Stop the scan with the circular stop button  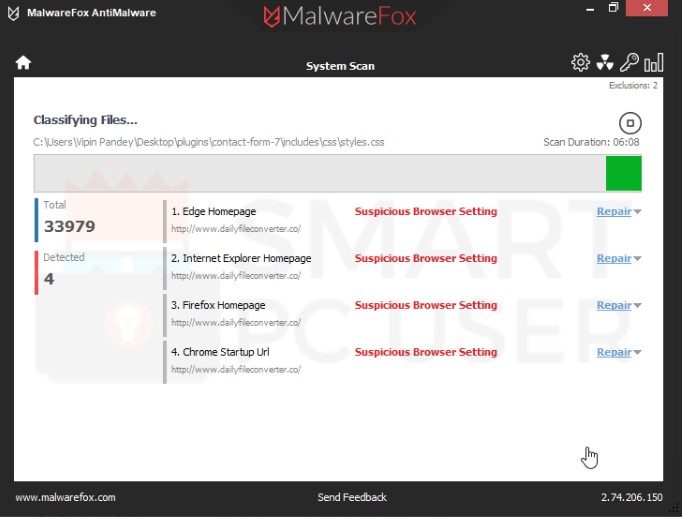(x=630, y=123)
